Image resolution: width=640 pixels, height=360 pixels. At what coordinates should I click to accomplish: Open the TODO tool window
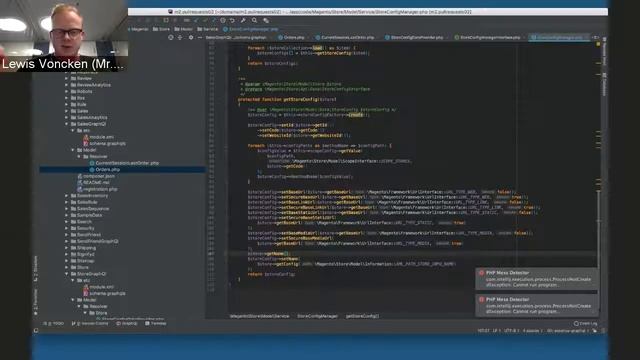click(x=54, y=323)
